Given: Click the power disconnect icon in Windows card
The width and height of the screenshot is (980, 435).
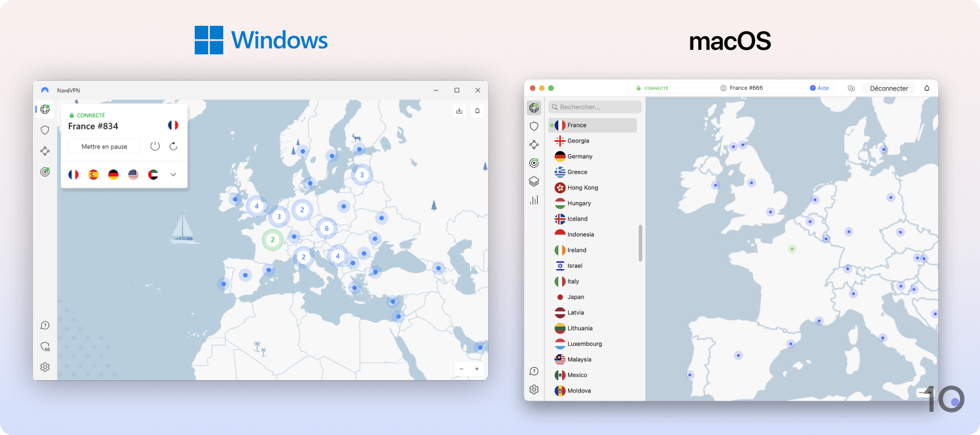Looking at the screenshot, I should point(155,147).
